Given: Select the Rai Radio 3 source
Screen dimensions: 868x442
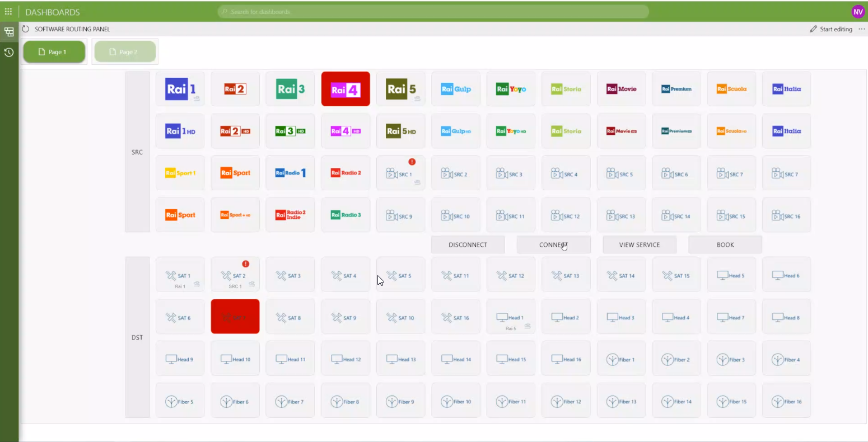Looking at the screenshot, I should (346, 215).
